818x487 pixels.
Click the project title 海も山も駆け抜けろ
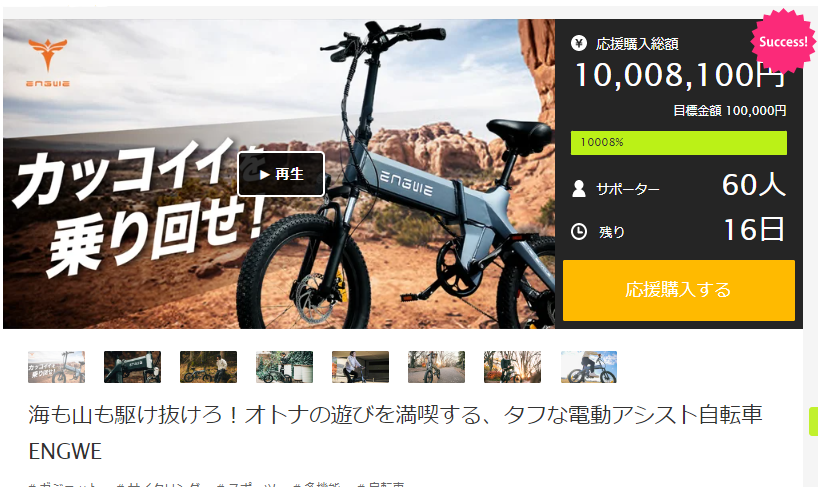[x=395, y=433]
